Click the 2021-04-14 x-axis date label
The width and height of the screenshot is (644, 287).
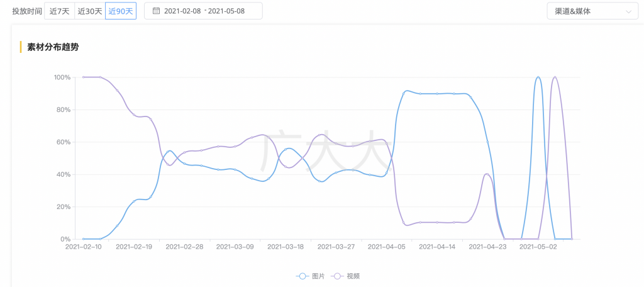coord(436,247)
